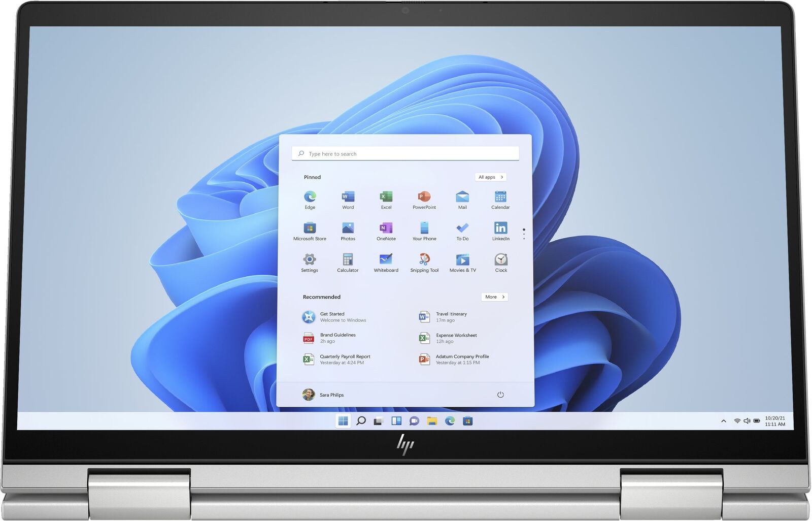Expand All apps list
This screenshot has height=521, width=812.
491,177
